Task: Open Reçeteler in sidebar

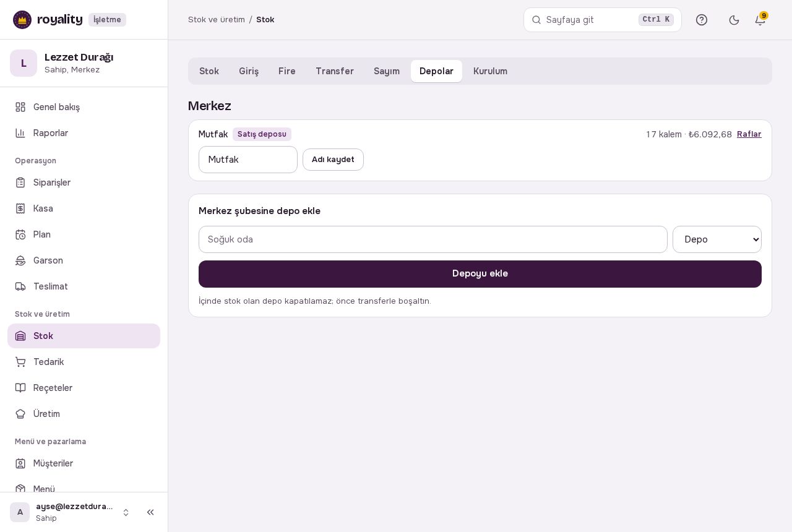Action: click(x=84, y=388)
